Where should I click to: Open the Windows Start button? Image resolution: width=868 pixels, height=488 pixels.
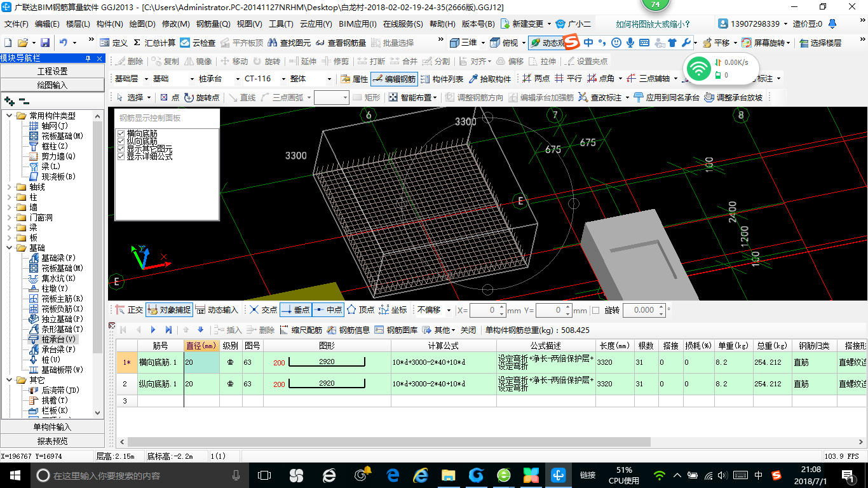[x=15, y=475]
